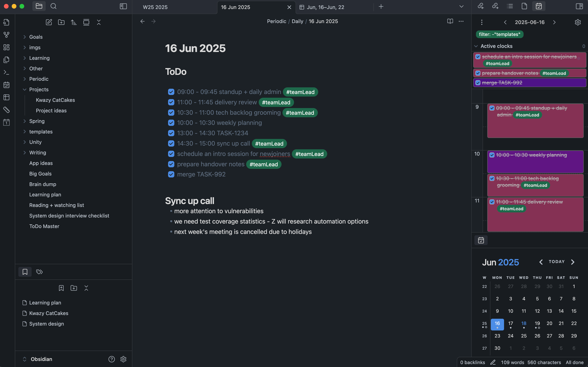The height and width of the screenshot is (367, 588).
Task: Expand the imgs folder
Action: 24,47
